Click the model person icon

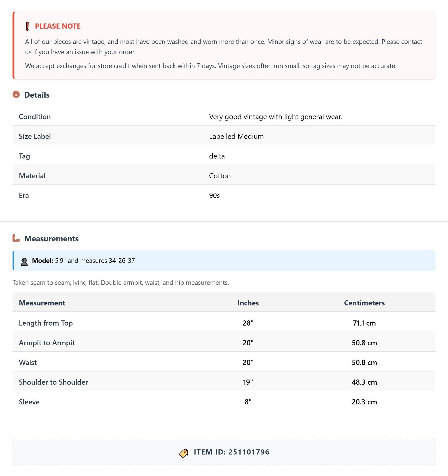(24, 261)
